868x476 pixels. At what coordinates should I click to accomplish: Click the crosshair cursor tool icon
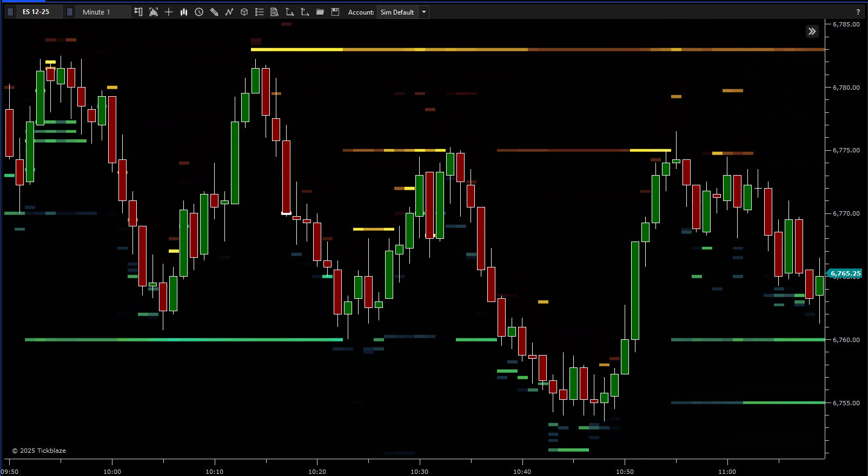pyautogui.click(x=169, y=12)
